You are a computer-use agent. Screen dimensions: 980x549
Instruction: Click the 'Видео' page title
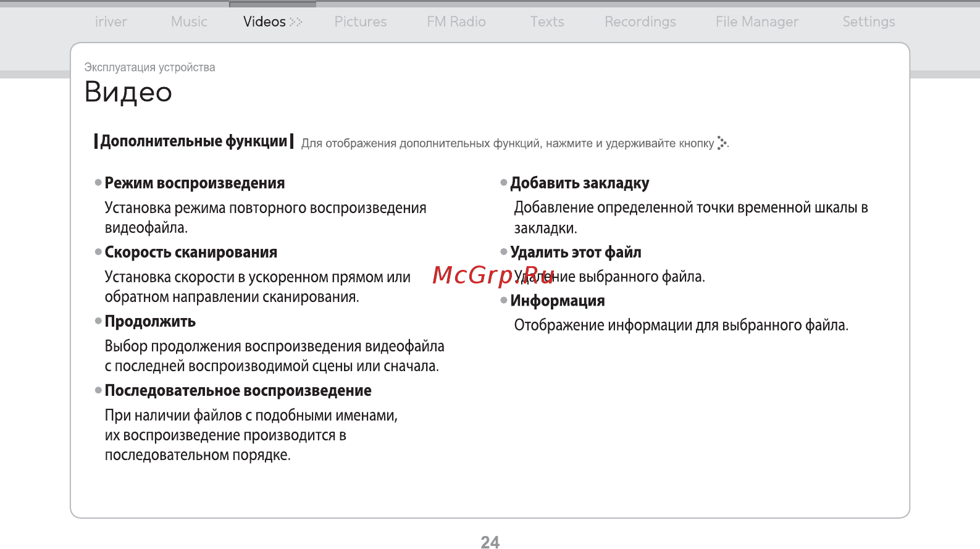coord(128,92)
